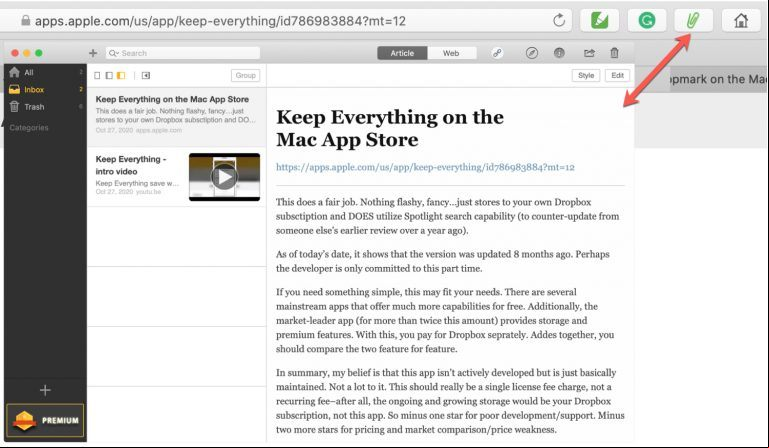Click the 'Oct 27, 2020 youtu.be' caption
The height and width of the screenshot is (448, 769).
[x=128, y=192]
